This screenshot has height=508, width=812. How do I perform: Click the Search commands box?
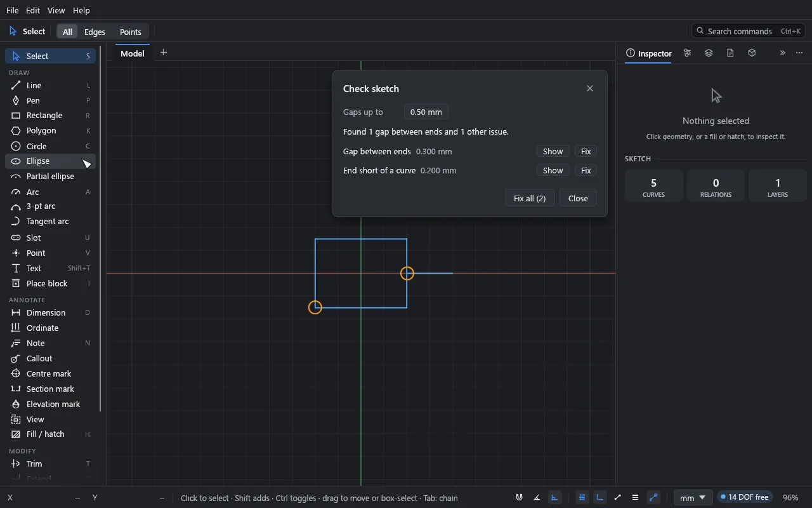[749, 31]
